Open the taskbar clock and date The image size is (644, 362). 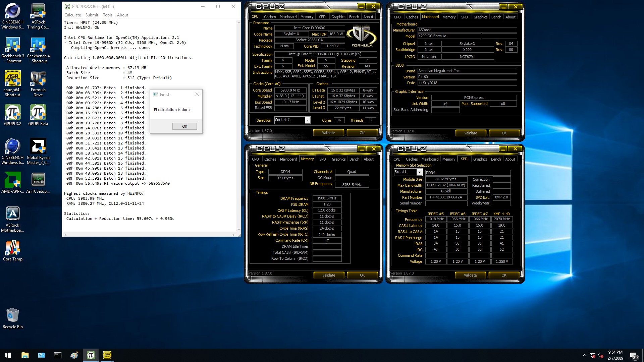(x=615, y=355)
